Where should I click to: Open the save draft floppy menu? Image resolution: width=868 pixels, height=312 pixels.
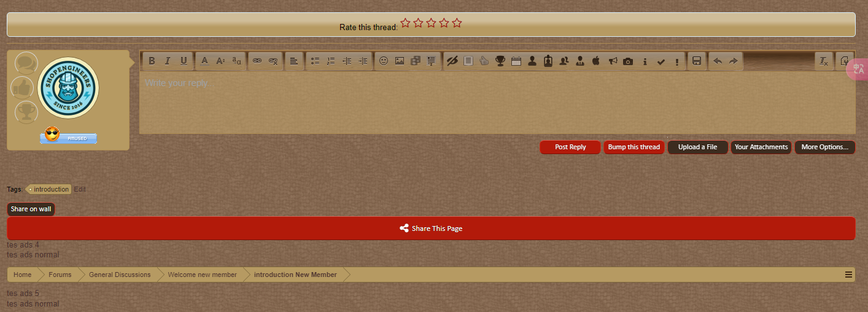tap(697, 61)
